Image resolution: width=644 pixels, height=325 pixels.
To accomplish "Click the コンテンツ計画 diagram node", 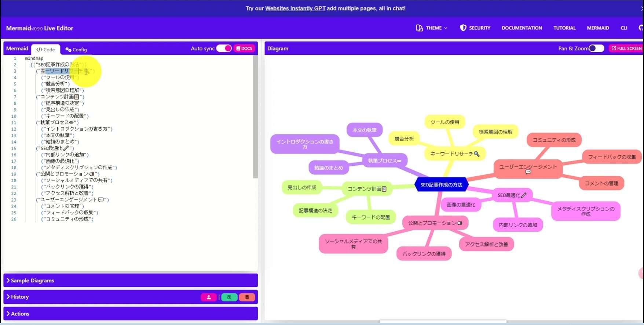I will [x=367, y=189].
